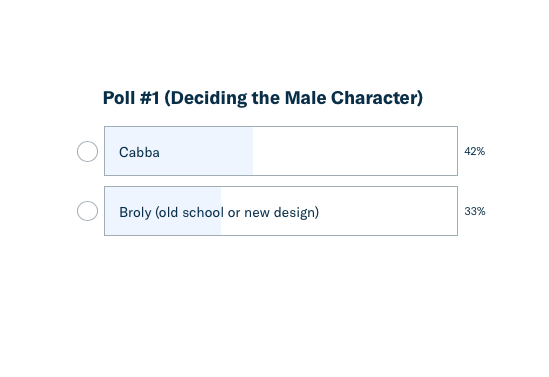
Task: Click the shaded fill of Cabba's result bar
Action: click(x=179, y=151)
